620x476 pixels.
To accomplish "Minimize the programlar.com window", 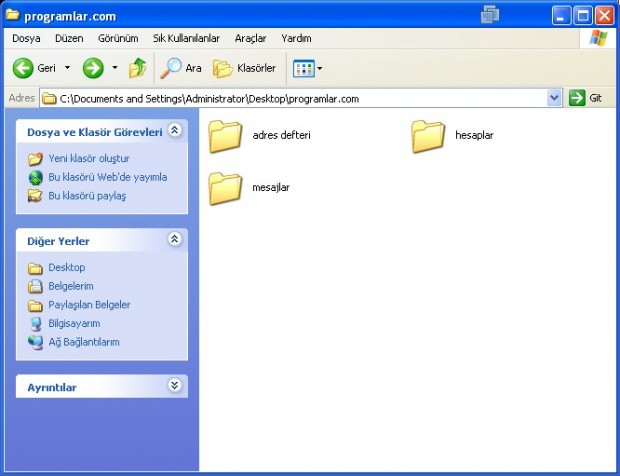I will [561, 16].
